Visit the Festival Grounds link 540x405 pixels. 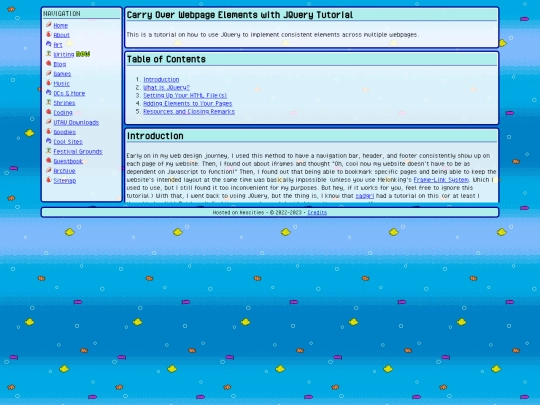point(77,152)
